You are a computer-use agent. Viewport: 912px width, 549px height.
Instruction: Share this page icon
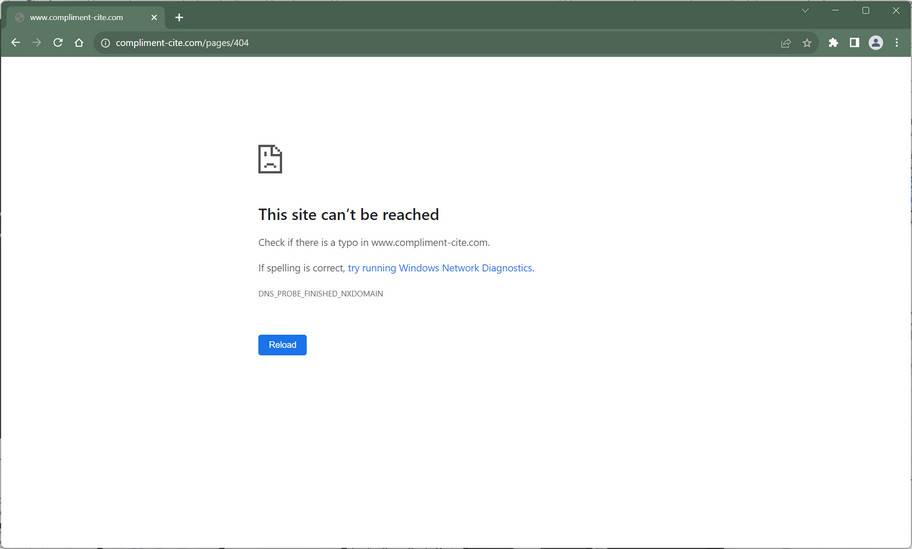pos(786,43)
